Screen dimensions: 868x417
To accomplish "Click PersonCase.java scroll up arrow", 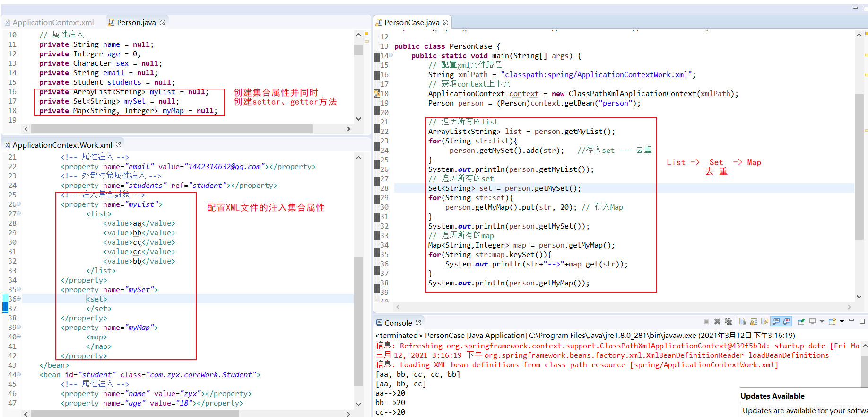I will click(x=859, y=35).
